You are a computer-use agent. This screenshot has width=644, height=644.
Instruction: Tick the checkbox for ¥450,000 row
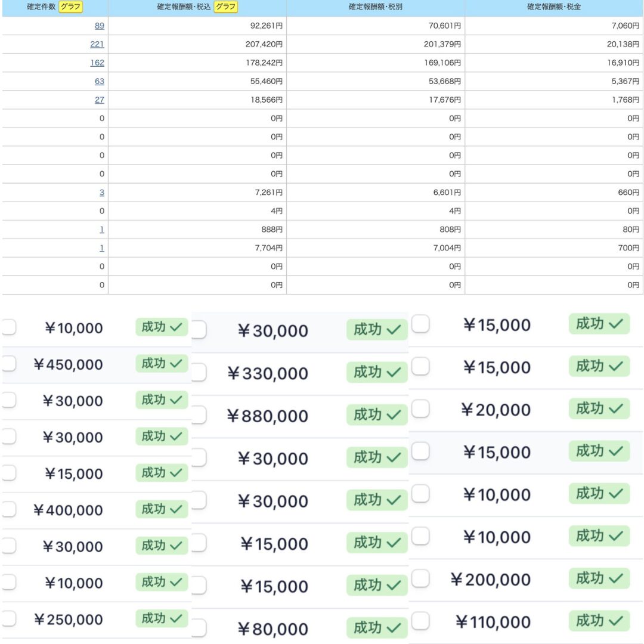pyautogui.click(x=8, y=364)
